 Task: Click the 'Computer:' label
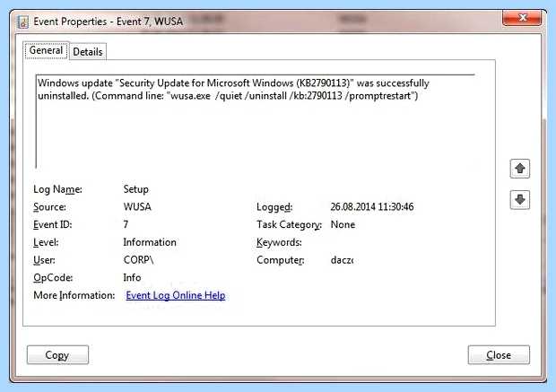tap(280, 259)
